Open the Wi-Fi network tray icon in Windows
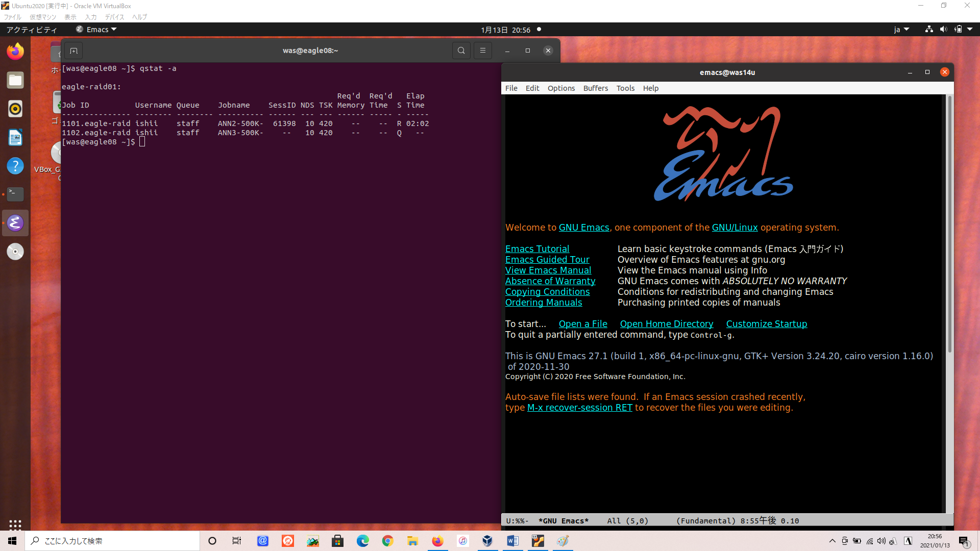 (x=869, y=541)
